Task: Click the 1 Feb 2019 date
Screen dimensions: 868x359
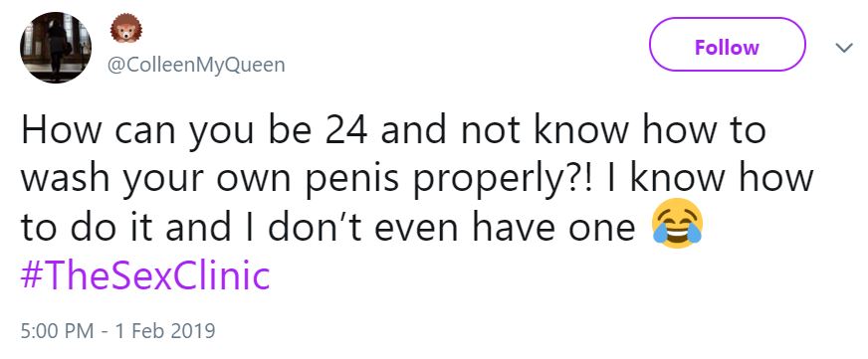Action: click(165, 331)
